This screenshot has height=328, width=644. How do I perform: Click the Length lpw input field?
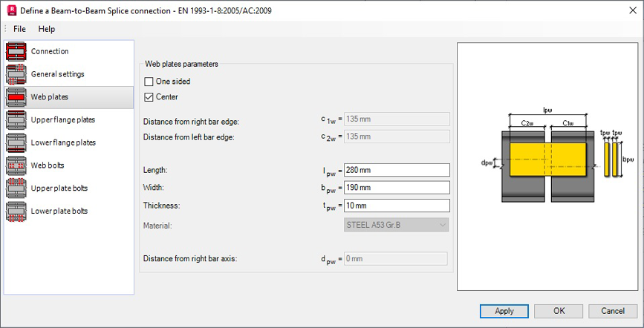point(397,171)
